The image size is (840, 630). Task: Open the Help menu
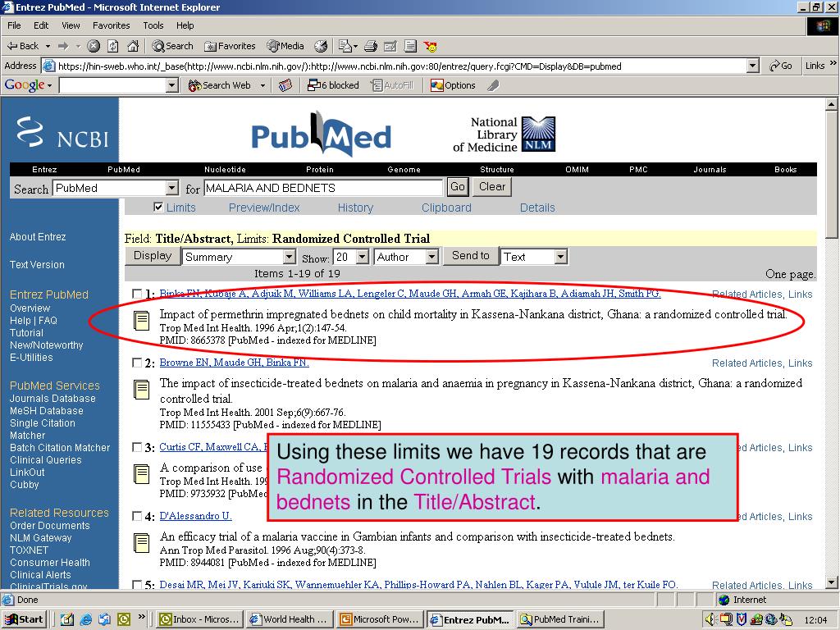coord(185,25)
